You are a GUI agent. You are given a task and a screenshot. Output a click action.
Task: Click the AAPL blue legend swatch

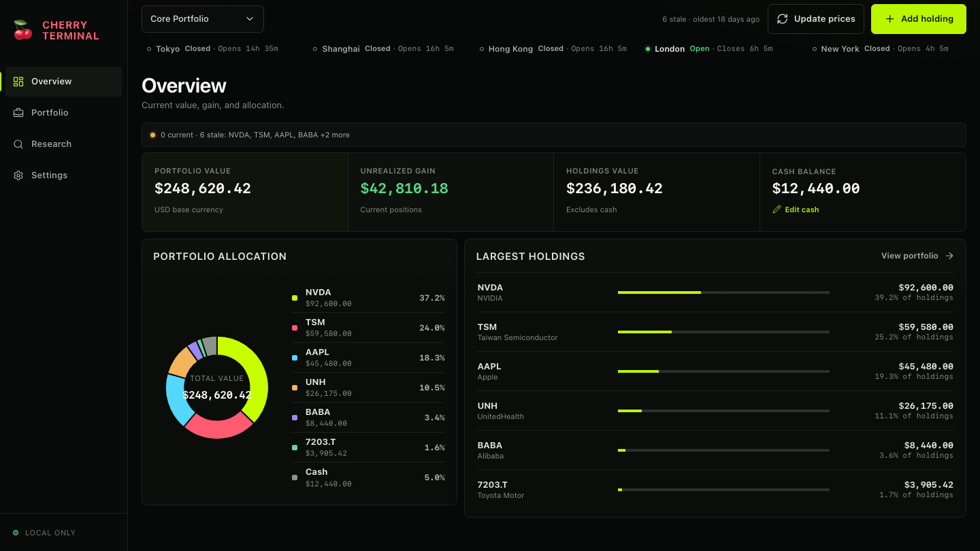pos(295,358)
